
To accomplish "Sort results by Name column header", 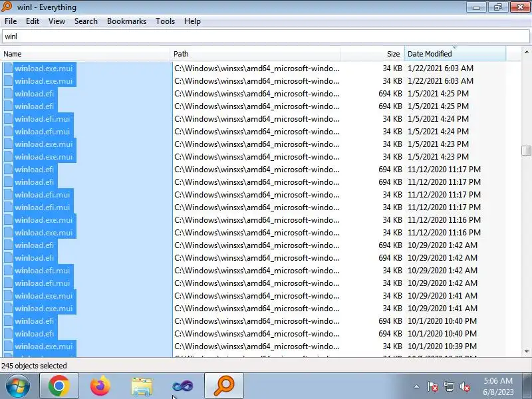I will pyautogui.click(x=86, y=54).
